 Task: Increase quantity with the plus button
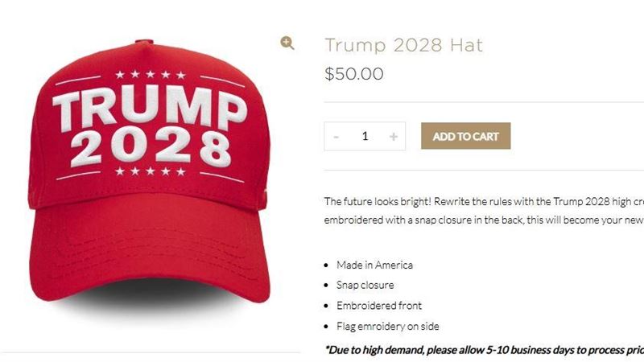394,136
